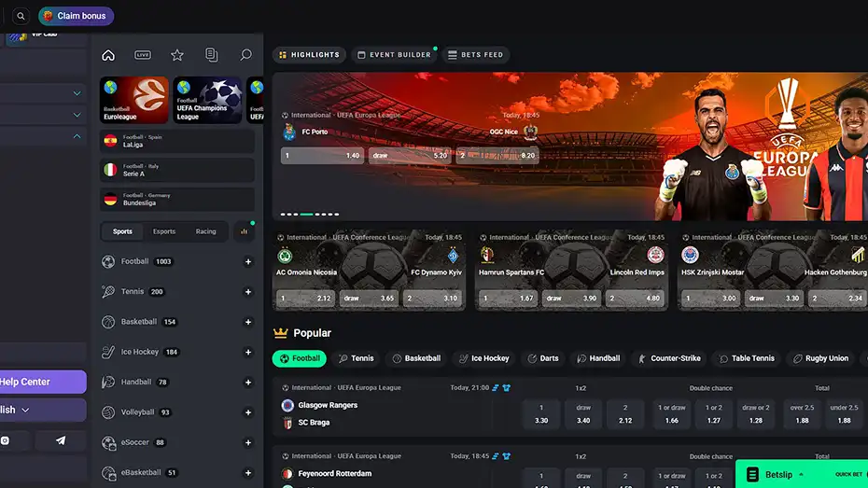
Task: Open the LIVE events icon
Action: 143,55
